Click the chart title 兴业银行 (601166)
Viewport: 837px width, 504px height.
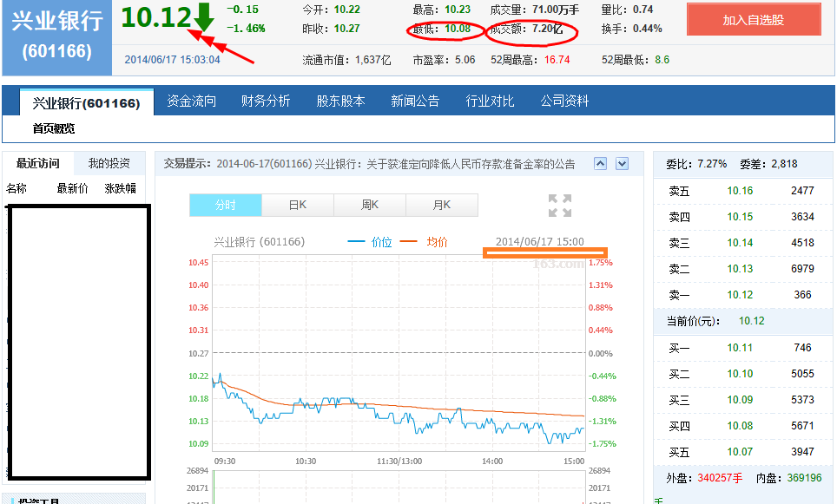click(x=260, y=242)
